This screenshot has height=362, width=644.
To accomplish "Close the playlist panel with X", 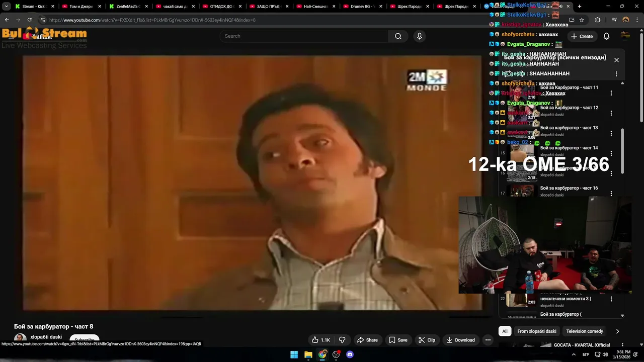I will coord(616,60).
